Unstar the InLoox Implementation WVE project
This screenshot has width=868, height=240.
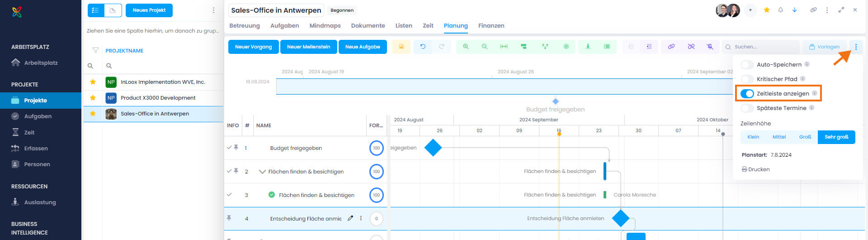tap(93, 82)
